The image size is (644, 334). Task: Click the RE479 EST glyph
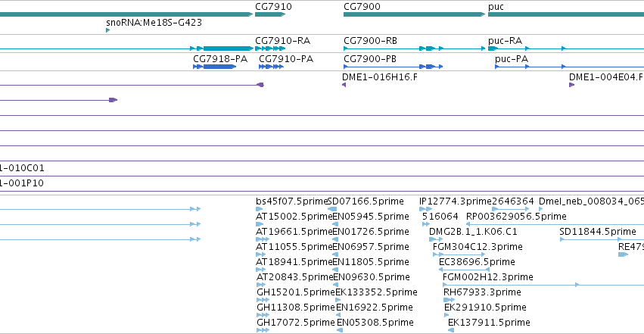623,254
